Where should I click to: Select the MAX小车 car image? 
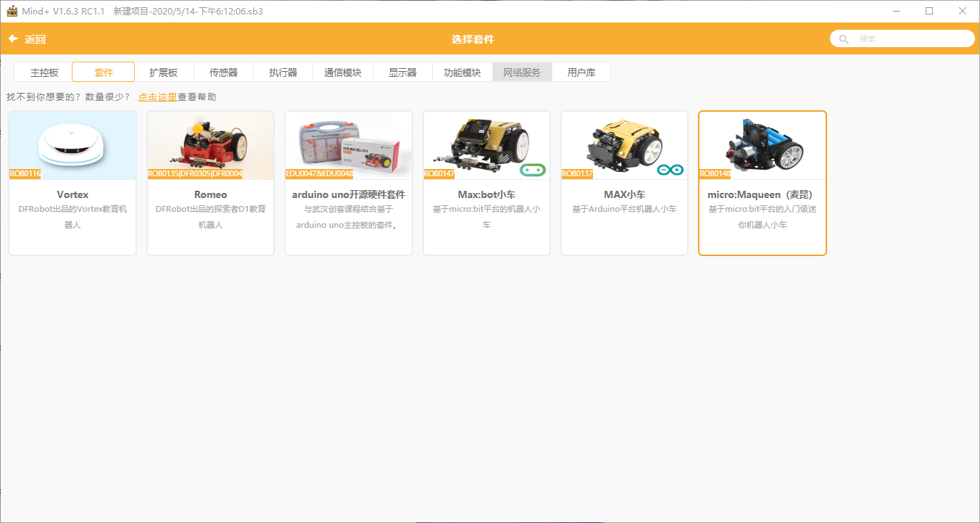point(625,145)
